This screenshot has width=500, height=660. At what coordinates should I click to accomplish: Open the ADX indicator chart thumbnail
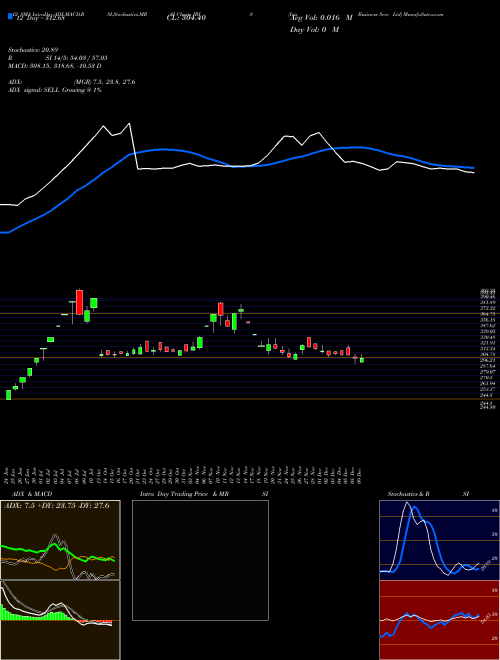pyautogui.click(x=60, y=540)
